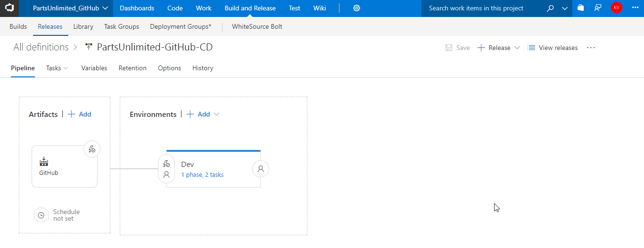Expand the environments Add dropdown chevron
Screen dimensions: 644x248
coord(217,114)
